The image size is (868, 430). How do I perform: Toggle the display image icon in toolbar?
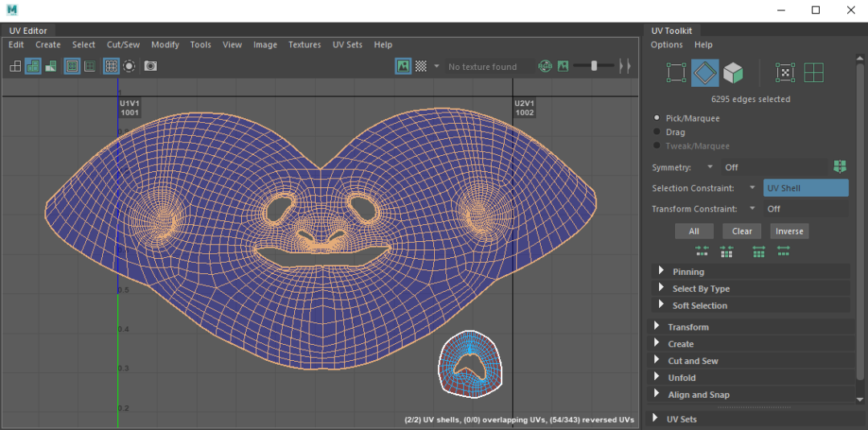403,67
